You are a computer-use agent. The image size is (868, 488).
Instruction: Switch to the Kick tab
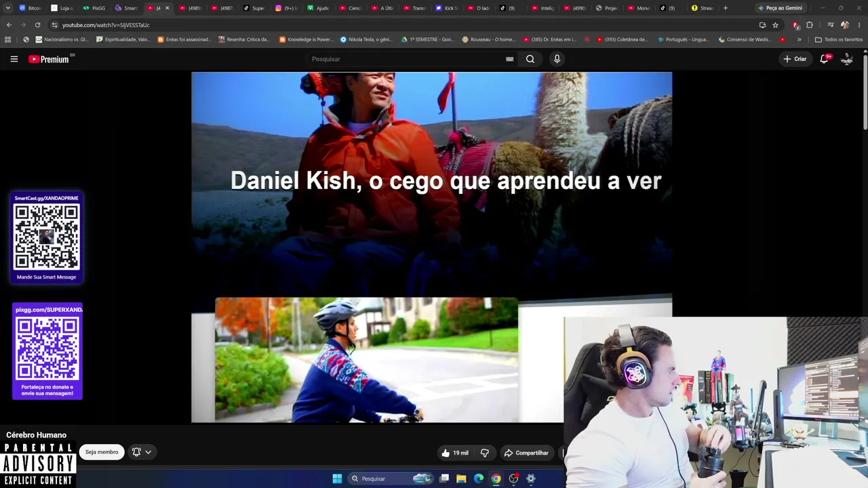[x=447, y=8]
